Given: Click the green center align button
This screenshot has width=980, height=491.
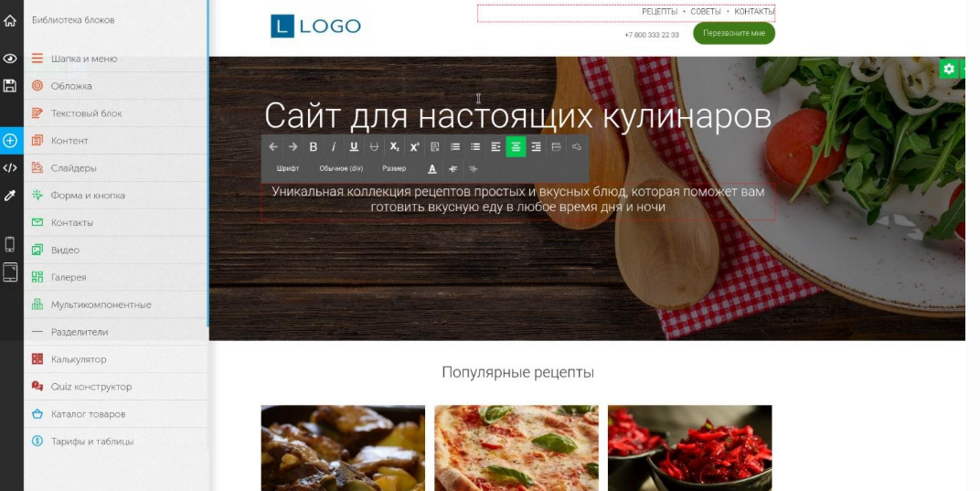Looking at the screenshot, I should point(516,147).
